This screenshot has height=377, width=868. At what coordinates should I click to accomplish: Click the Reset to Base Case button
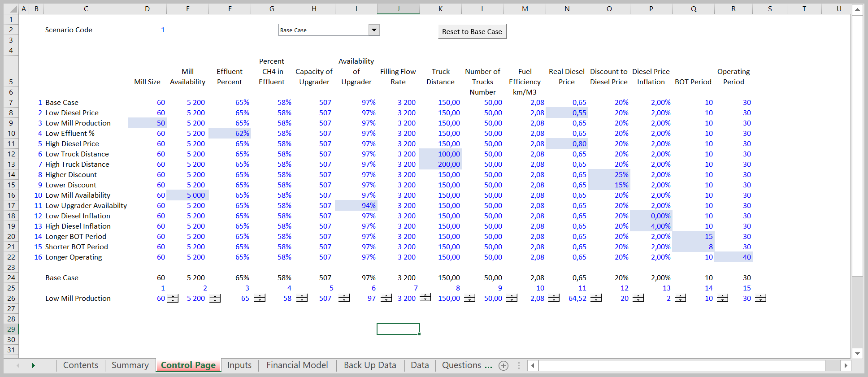click(x=472, y=31)
